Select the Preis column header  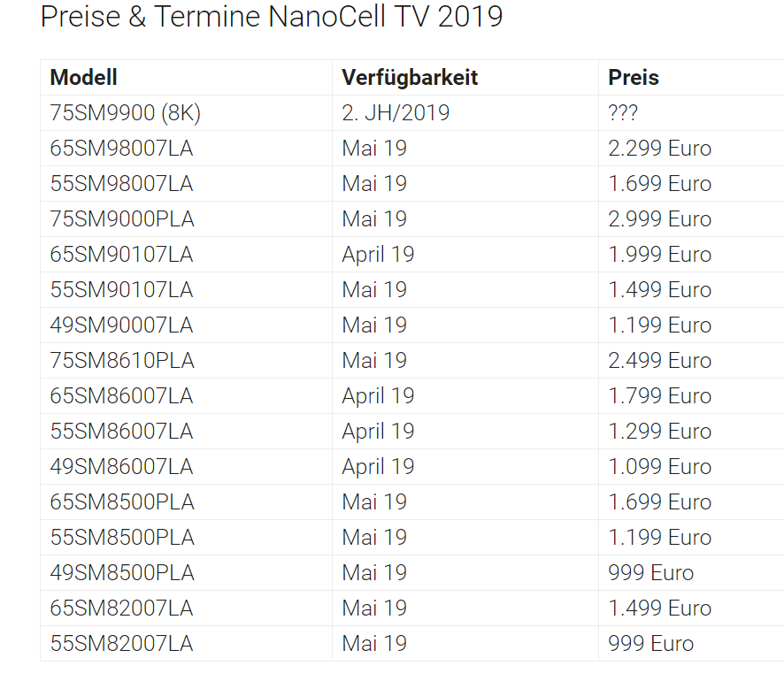634,78
